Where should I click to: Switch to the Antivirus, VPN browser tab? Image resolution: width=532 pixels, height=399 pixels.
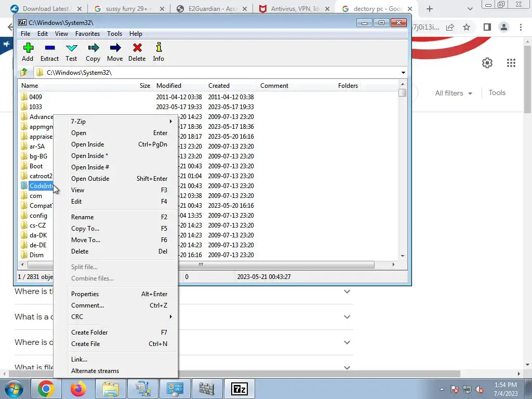(x=295, y=9)
